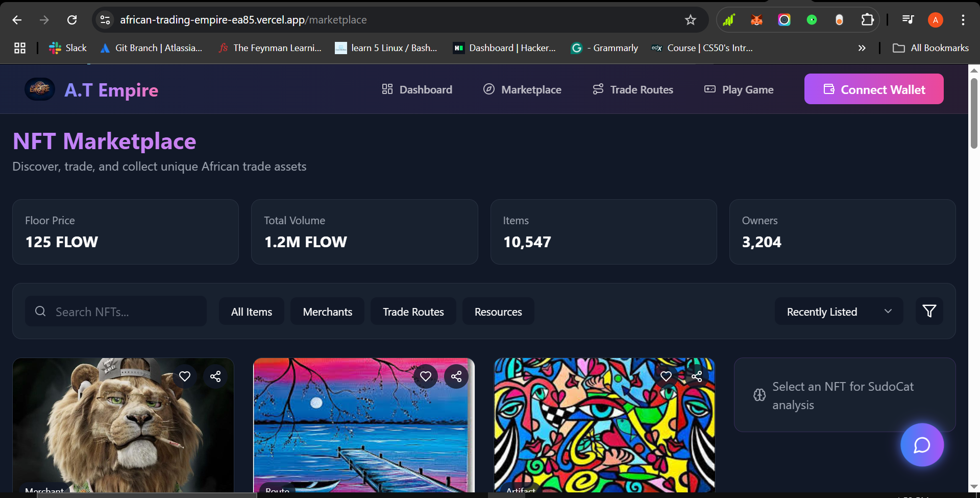Click the green chart extension icon

(729, 20)
